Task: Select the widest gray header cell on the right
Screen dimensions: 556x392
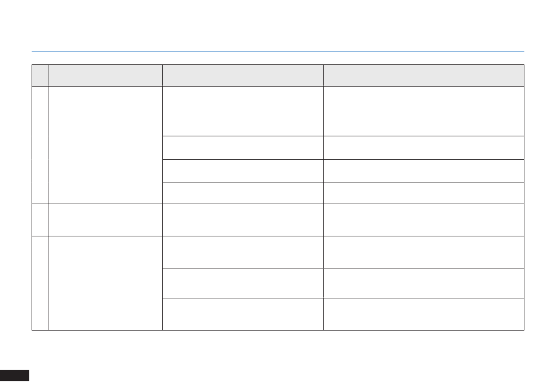Action: 424,75
